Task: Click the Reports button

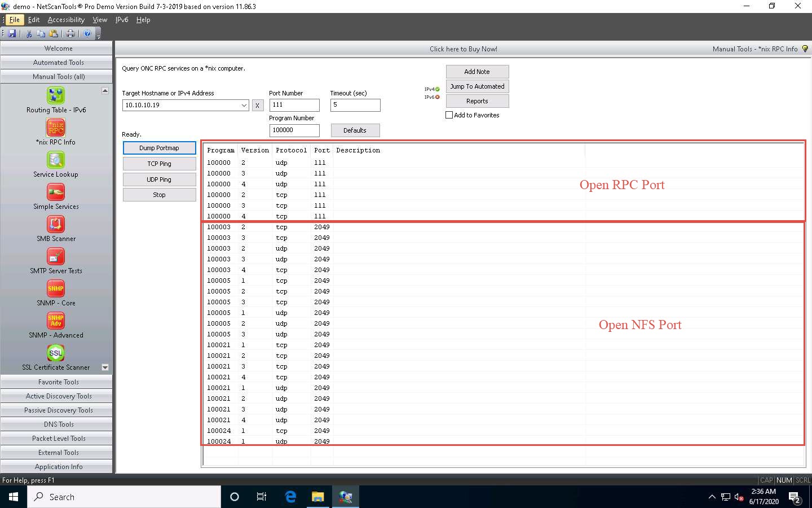Action: point(477,101)
